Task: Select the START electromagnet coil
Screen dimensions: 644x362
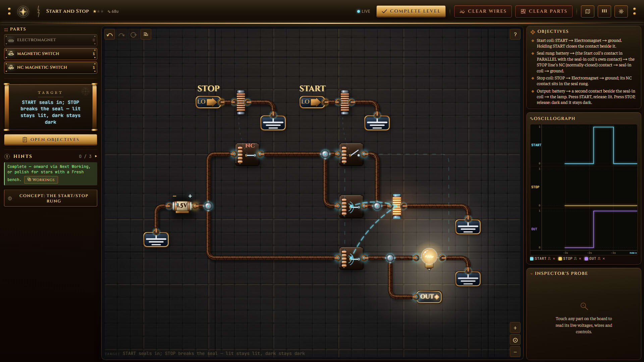Action: tap(345, 102)
